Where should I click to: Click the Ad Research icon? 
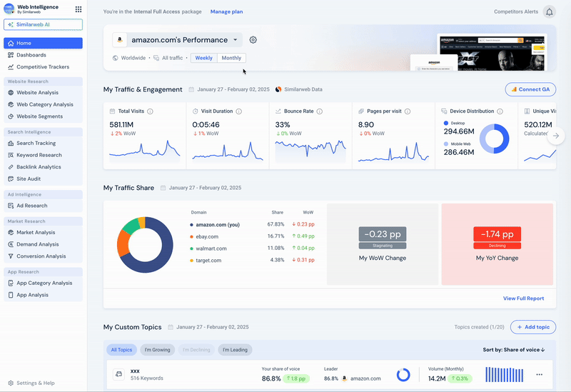click(11, 206)
